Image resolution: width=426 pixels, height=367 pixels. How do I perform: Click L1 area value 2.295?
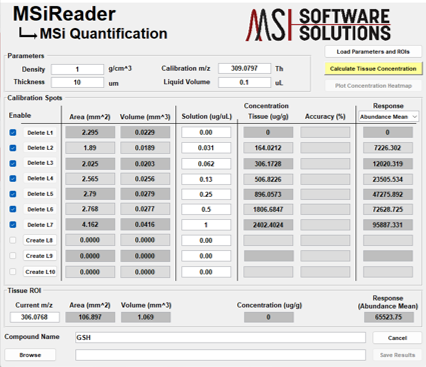tap(90, 132)
